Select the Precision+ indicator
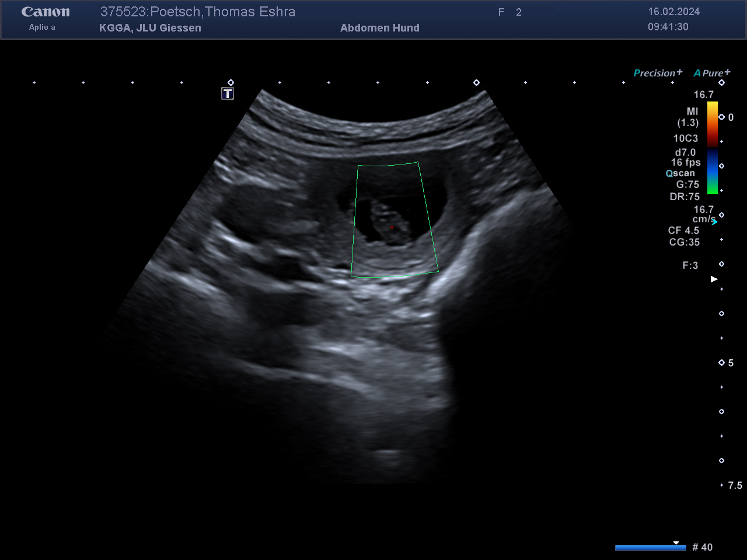This screenshot has width=747, height=560. click(x=658, y=73)
